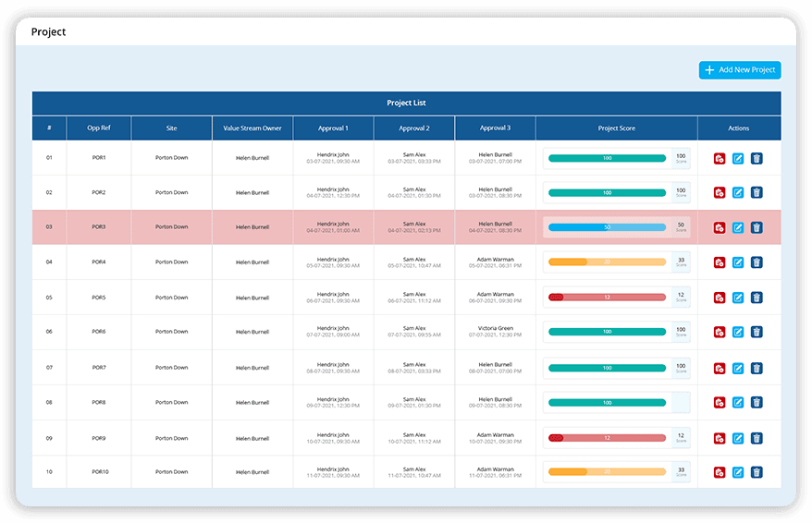Click the Add New Project button

coord(740,70)
